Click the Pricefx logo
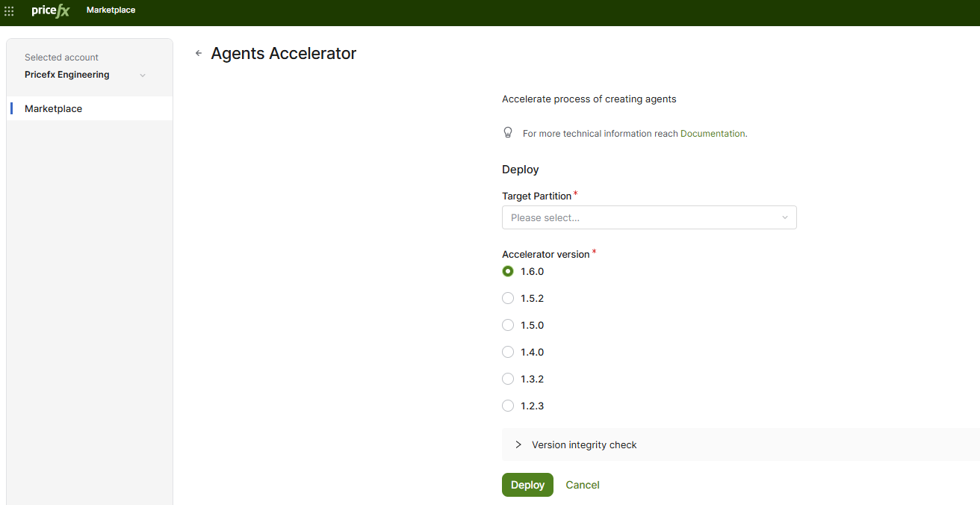The height and width of the screenshot is (505, 980). pos(50,10)
